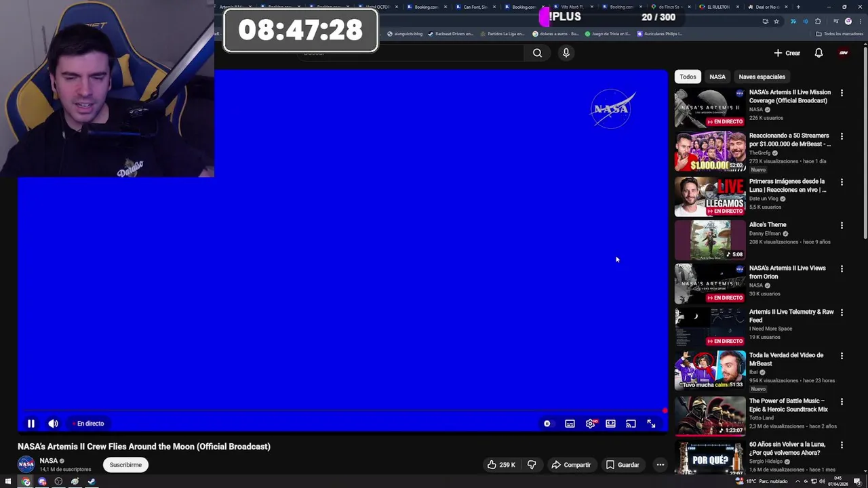868x488 pixels.
Task: Open the YouTube notifications bell
Action: (x=818, y=53)
